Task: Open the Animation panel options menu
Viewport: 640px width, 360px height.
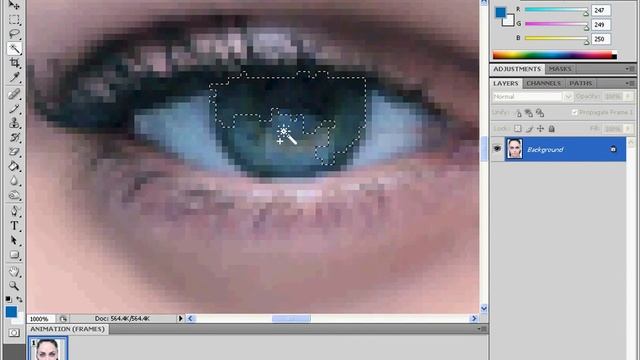Action: (482, 329)
